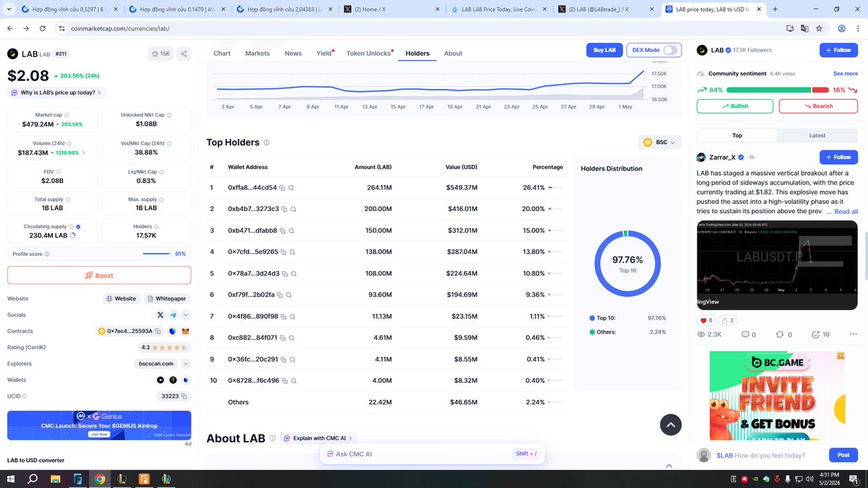Click the Rating (CertiK) 4.3 stars badge
Viewport: 868px width, 488px height.
165,348
